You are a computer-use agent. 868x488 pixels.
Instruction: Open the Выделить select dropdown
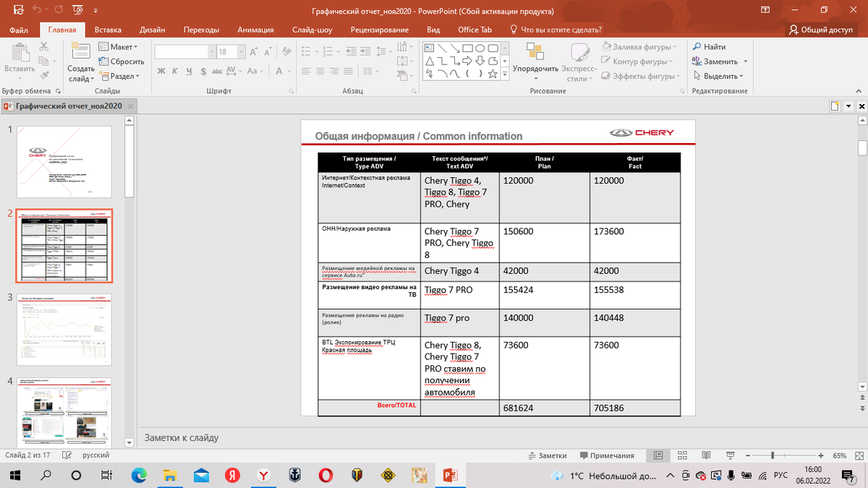coord(718,76)
